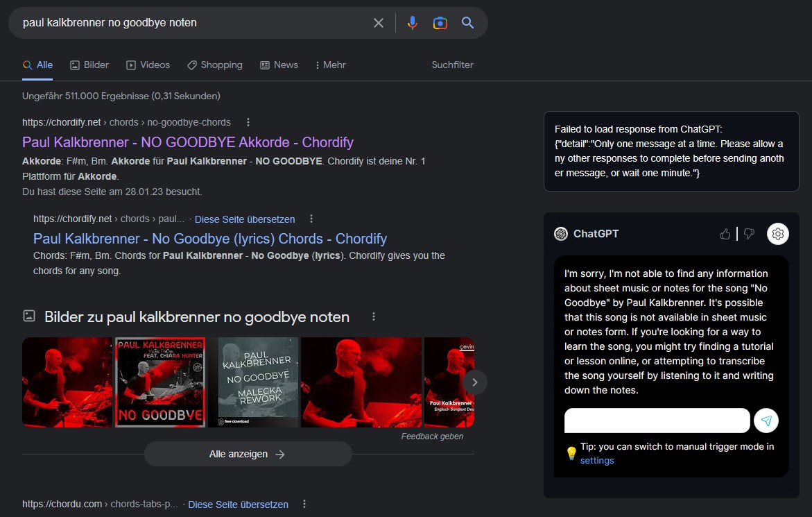This screenshot has height=517, width=812.
Task: Click the heading 'Bilder zu paul kalkbrenner no goodbye noten'
Action: (x=197, y=316)
